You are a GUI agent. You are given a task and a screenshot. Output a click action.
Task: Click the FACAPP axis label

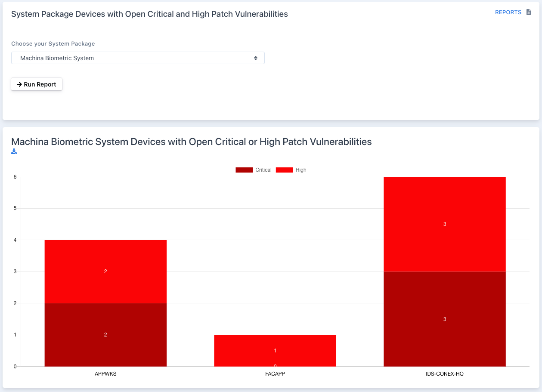click(x=275, y=374)
